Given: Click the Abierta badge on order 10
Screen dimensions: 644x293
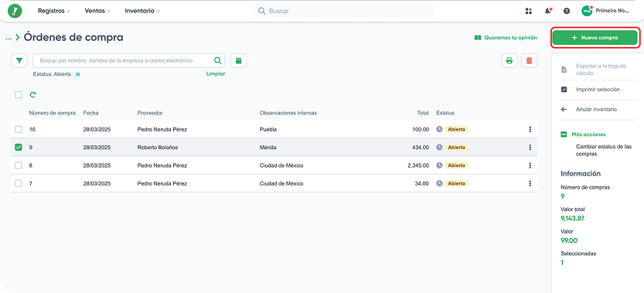Looking at the screenshot, I should tap(457, 129).
